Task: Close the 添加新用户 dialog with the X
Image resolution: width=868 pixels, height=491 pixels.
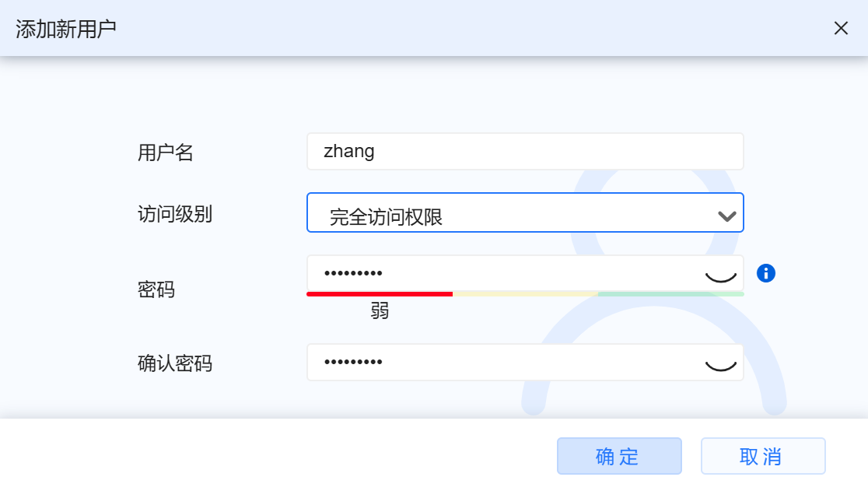Action: [x=841, y=28]
